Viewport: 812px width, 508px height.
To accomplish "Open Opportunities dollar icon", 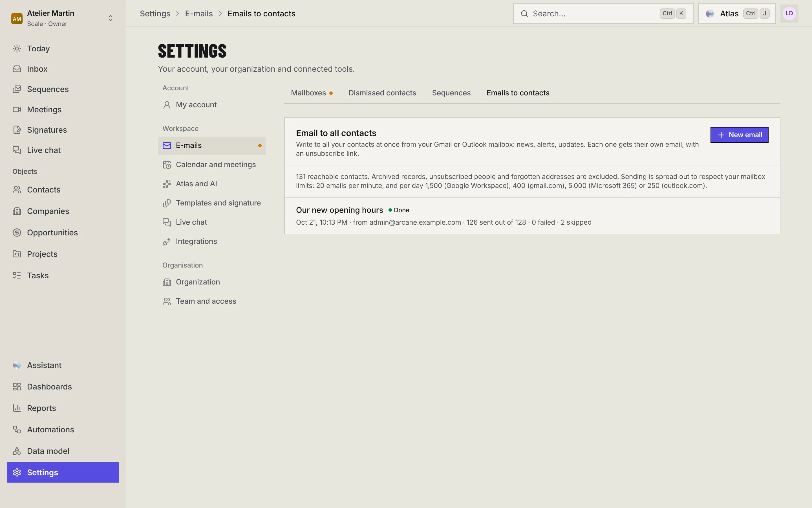I will coord(17,233).
